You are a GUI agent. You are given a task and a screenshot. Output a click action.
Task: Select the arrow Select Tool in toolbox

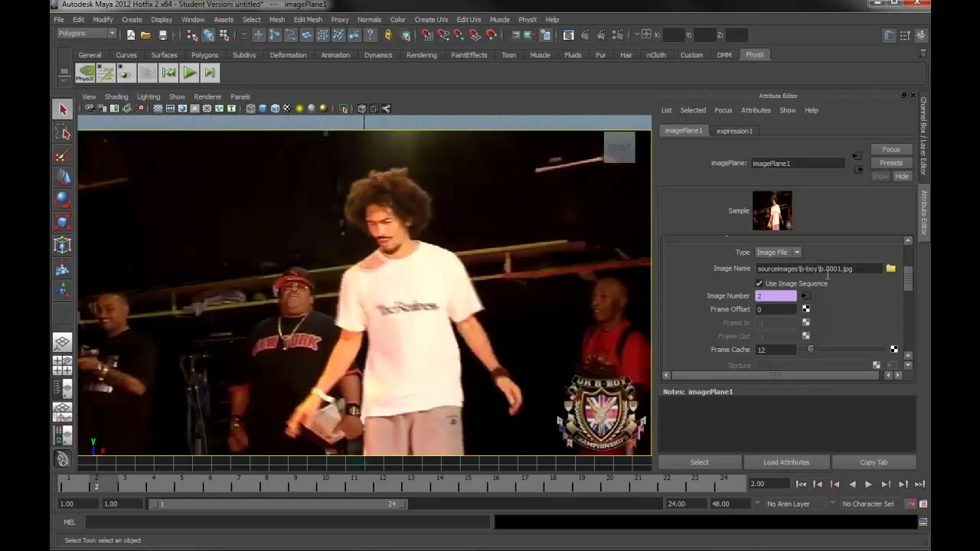pyautogui.click(x=63, y=109)
